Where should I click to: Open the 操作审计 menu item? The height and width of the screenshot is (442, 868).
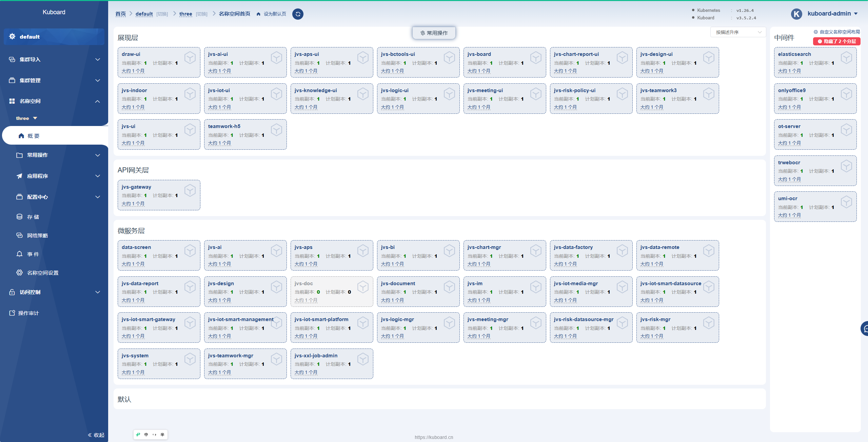coord(28,313)
